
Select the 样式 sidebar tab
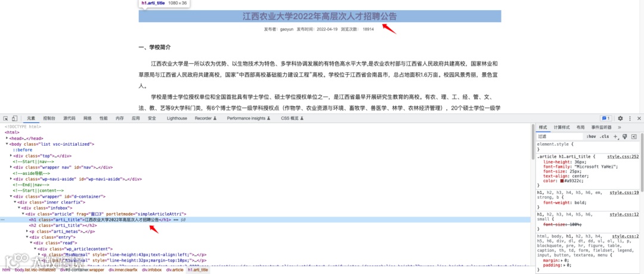[x=543, y=128]
